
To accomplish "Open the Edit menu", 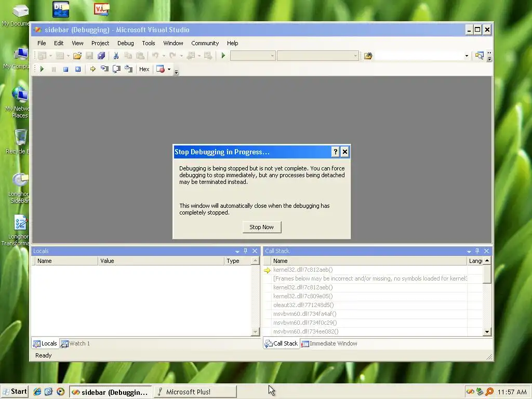I will [59, 43].
